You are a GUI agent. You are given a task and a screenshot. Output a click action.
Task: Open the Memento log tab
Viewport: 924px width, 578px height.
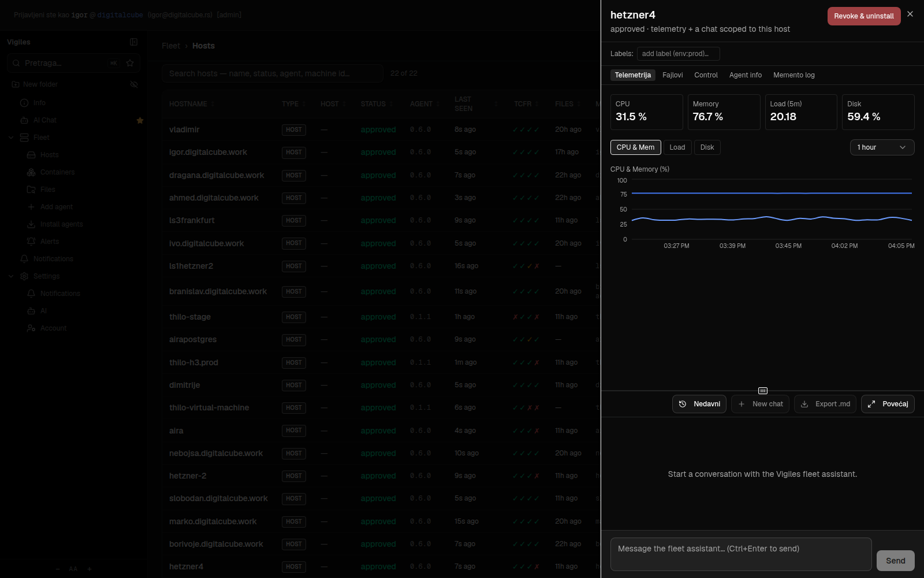click(x=794, y=75)
